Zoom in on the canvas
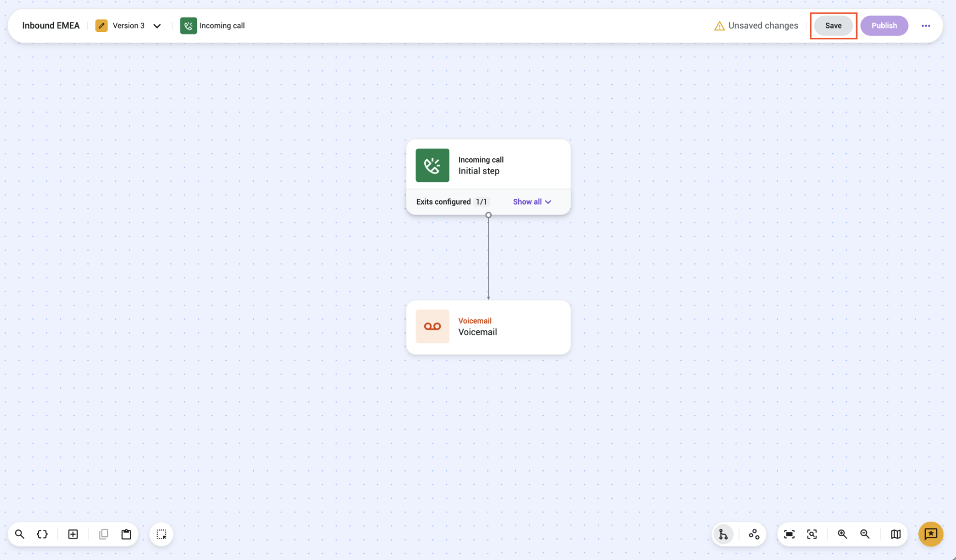This screenshot has width=956, height=560. 842,534
